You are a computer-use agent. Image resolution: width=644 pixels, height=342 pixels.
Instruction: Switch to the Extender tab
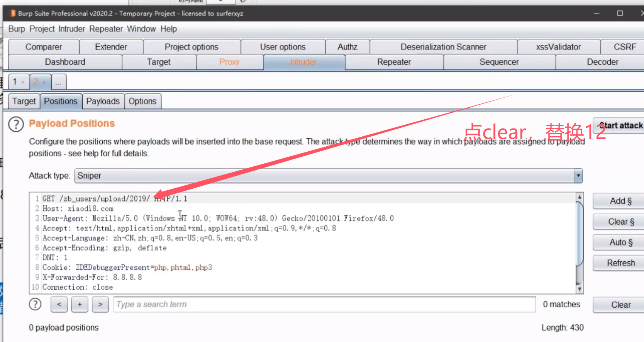click(111, 47)
